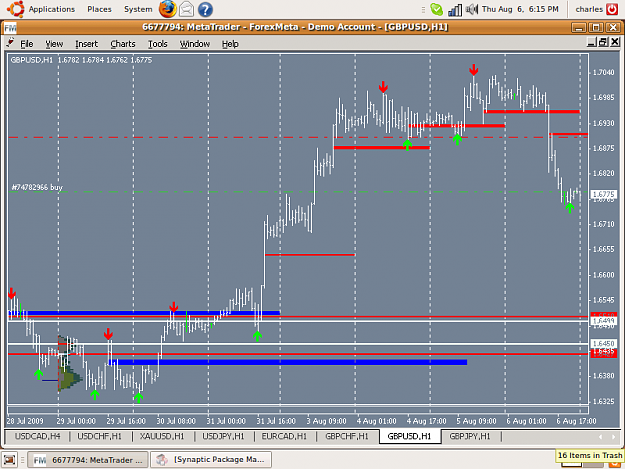Select the #74782966 buy order label
The image size is (625, 469).
(37, 187)
